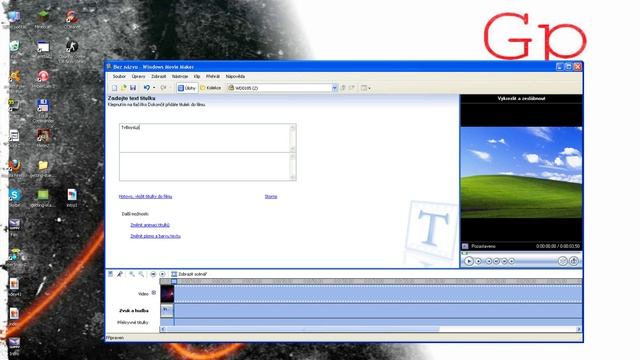The height and width of the screenshot is (360, 640).
Task: Click the change title animation link
Action: pyautogui.click(x=150, y=225)
